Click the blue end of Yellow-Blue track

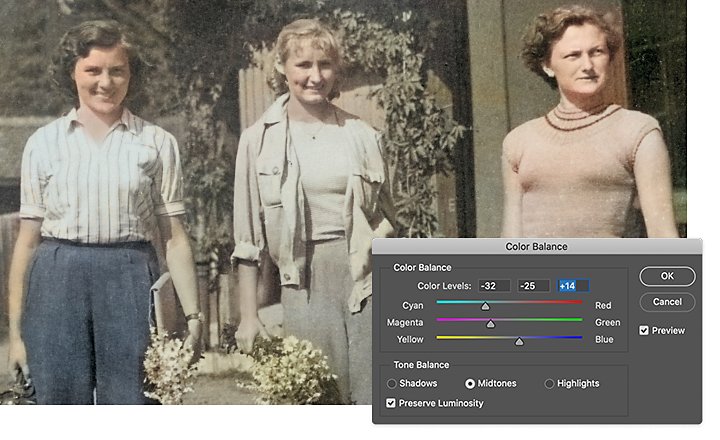click(x=578, y=337)
